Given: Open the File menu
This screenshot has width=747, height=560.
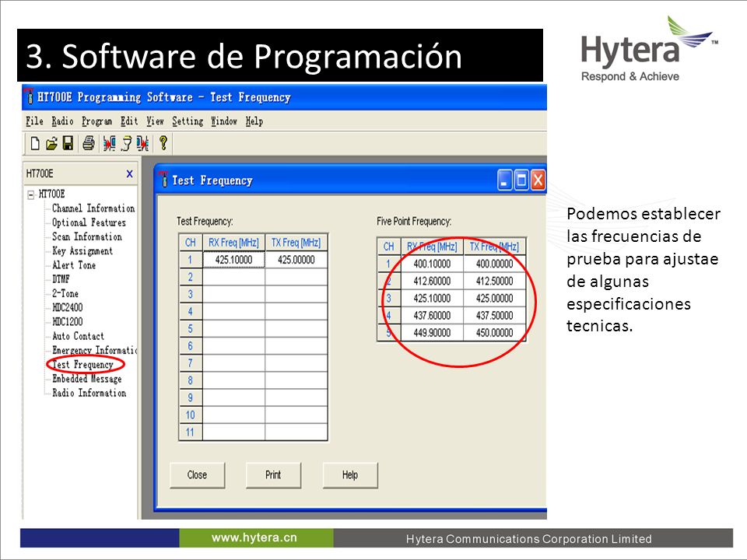Looking at the screenshot, I should pos(34,121).
